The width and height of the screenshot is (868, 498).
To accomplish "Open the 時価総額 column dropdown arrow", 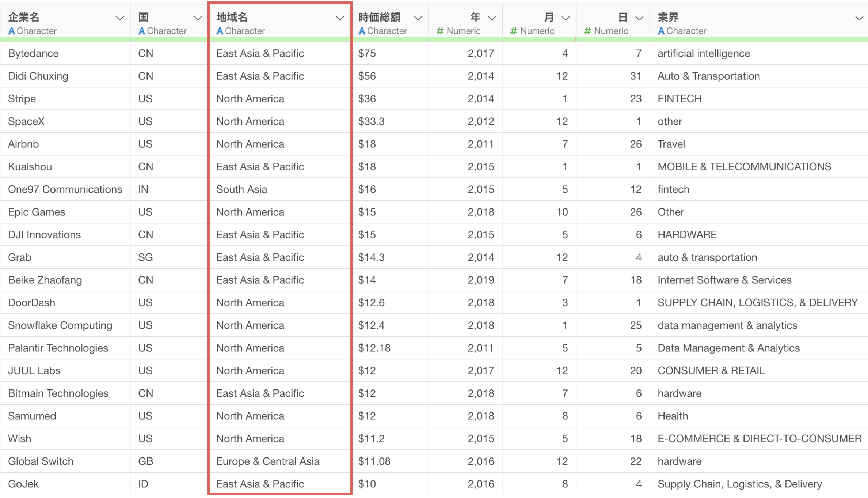I will point(418,18).
